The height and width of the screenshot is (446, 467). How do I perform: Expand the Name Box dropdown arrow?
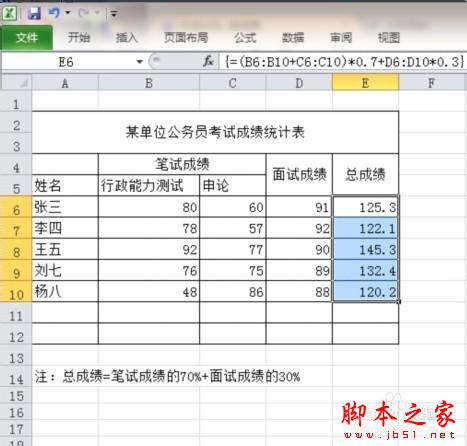pyautogui.click(x=140, y=62)
